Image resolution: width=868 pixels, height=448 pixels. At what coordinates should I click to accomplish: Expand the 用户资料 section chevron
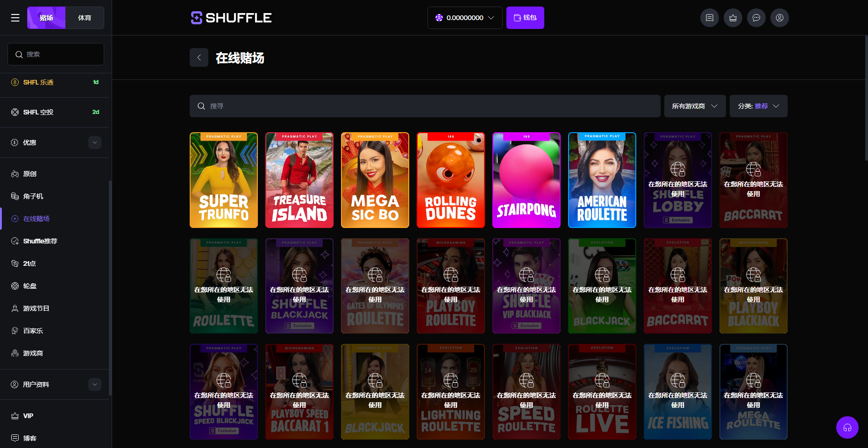(x=95, y=384)
